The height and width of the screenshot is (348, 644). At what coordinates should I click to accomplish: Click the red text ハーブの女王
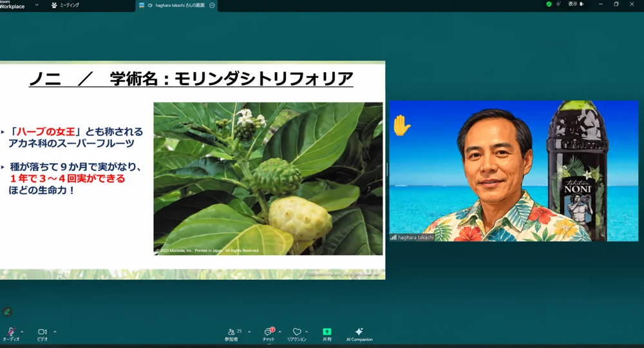click(x=46, y=132)
